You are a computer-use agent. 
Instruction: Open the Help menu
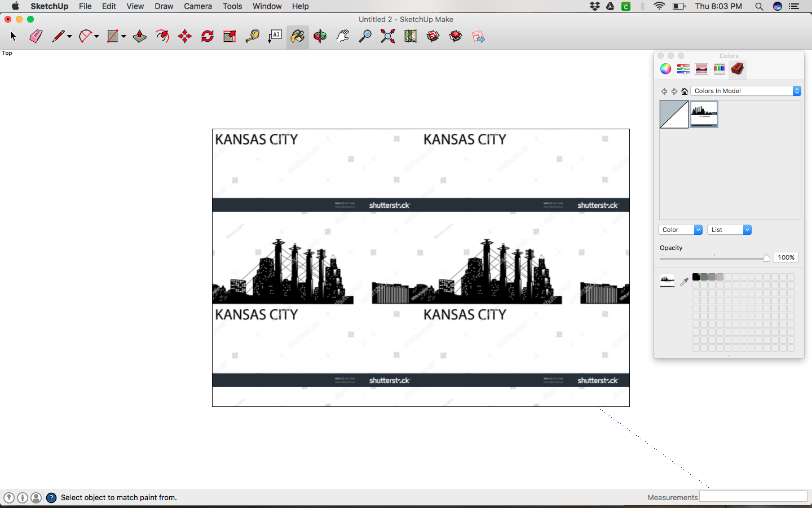tap(301, 6)
